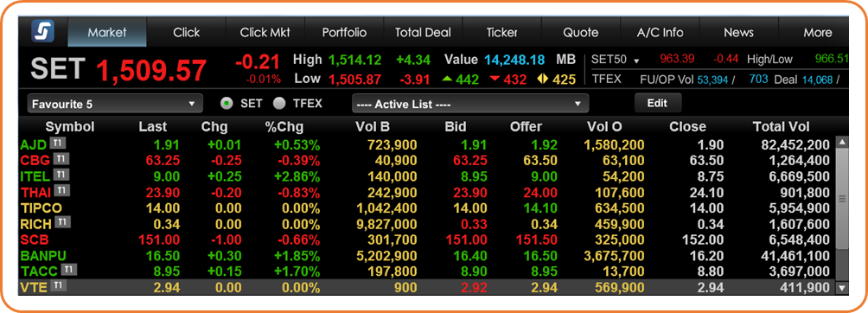Open the Total Deal tab

coord(423,32)
